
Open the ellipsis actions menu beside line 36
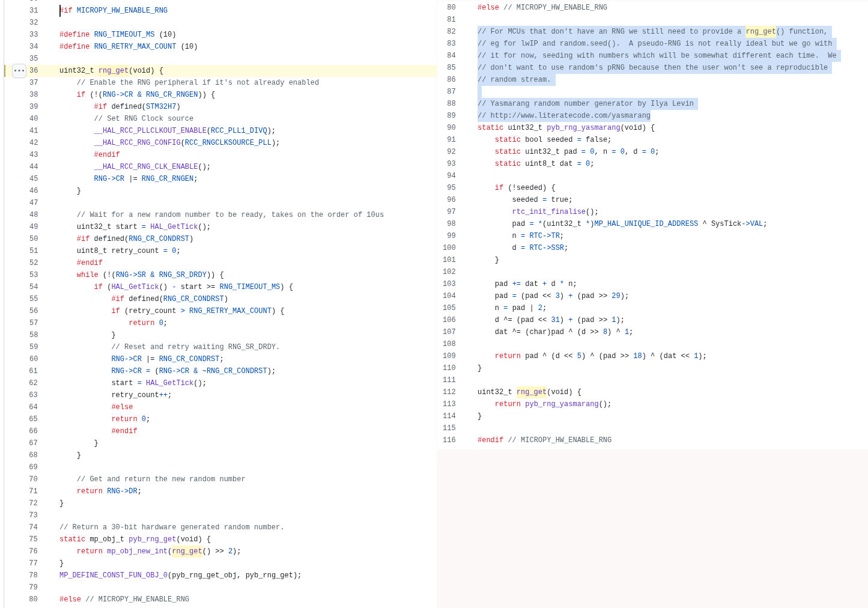[x=19, y=70]
